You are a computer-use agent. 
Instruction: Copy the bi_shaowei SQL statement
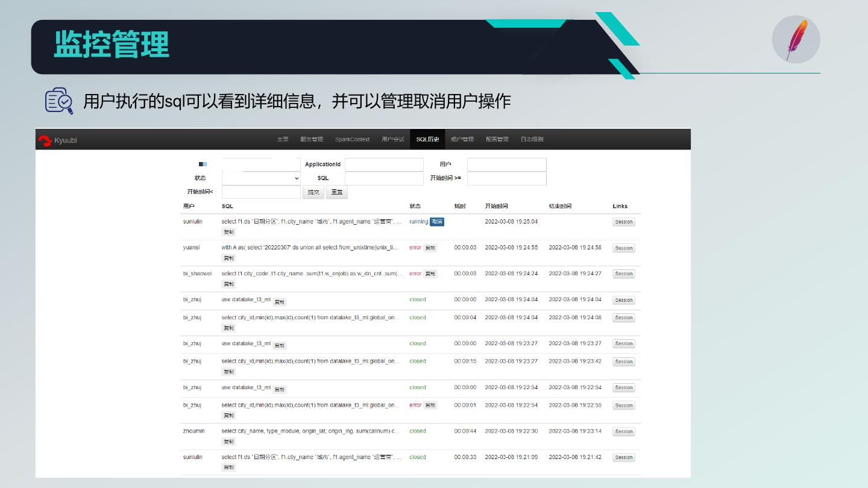[228, 284]
